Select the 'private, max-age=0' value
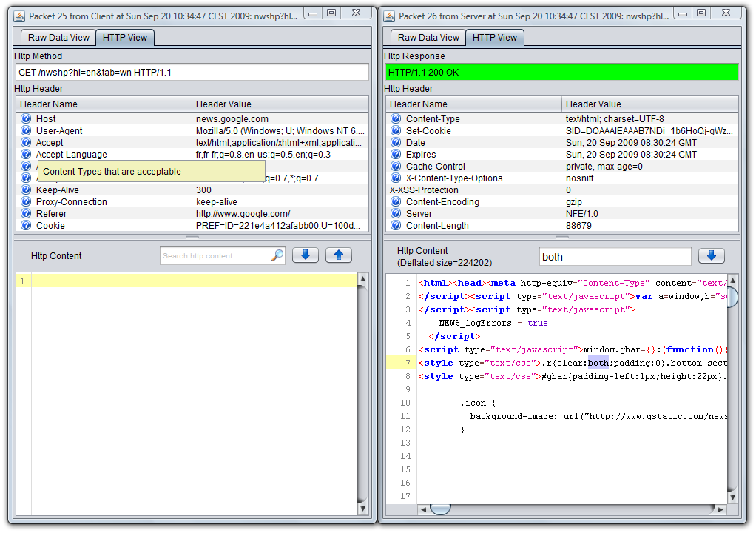This screenshot has width=756, height=533. click(x=604, y=167)
